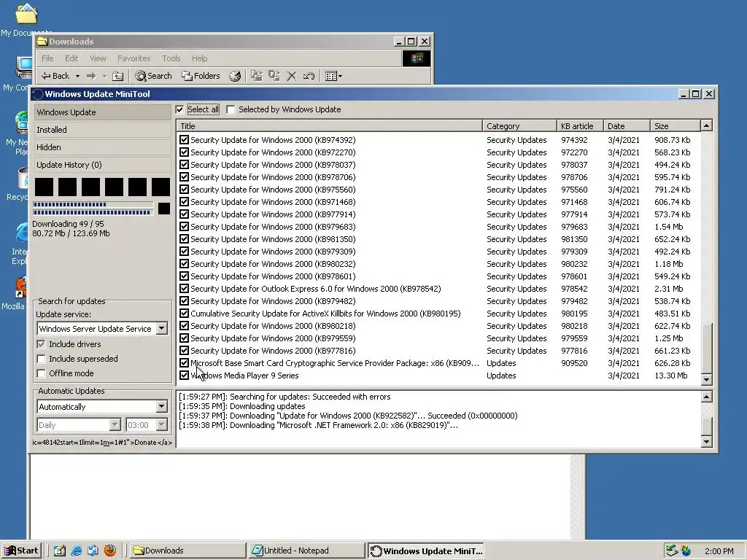Select the KB972270 update row title
Image resolution: width=747 pixels, height=560 pixels.
[273, 152]
